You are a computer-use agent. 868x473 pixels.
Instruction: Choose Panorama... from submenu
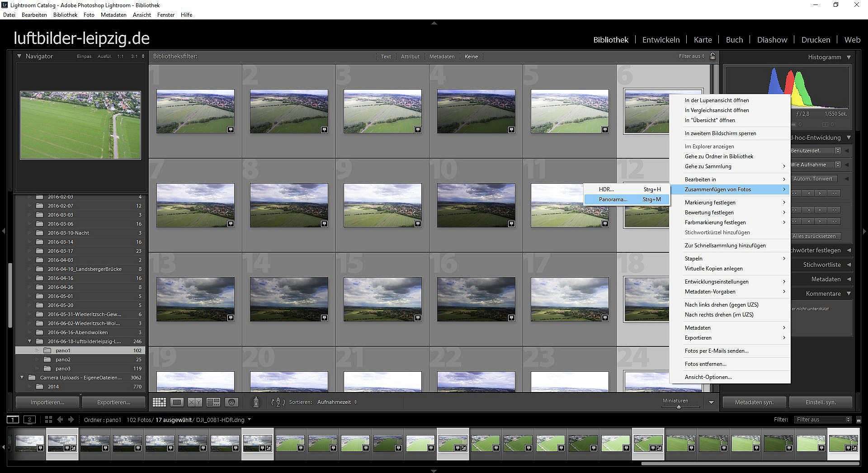coord(626,199)
